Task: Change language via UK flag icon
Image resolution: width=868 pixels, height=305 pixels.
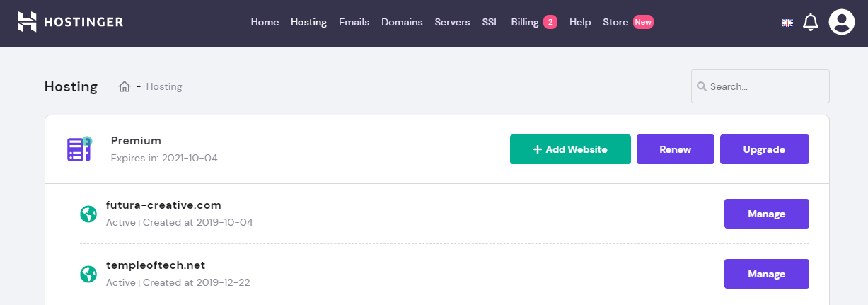Action: click(787, 23)
